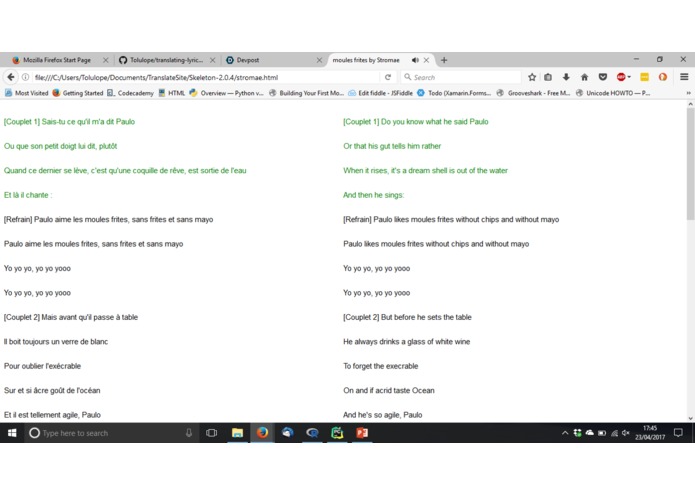This screenshot has width=695, height=494.
Task: Open File Explorer from the taskbar
Action: 237,433
